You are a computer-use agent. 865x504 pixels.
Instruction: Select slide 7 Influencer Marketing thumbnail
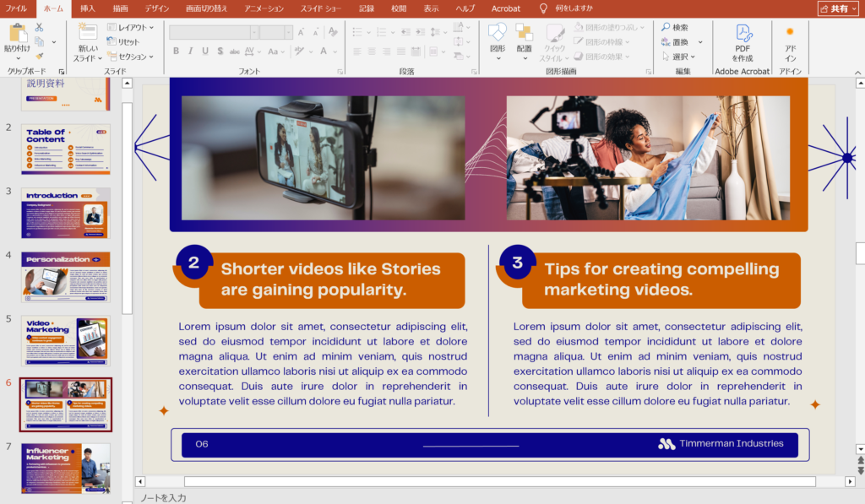click(66, 468)
